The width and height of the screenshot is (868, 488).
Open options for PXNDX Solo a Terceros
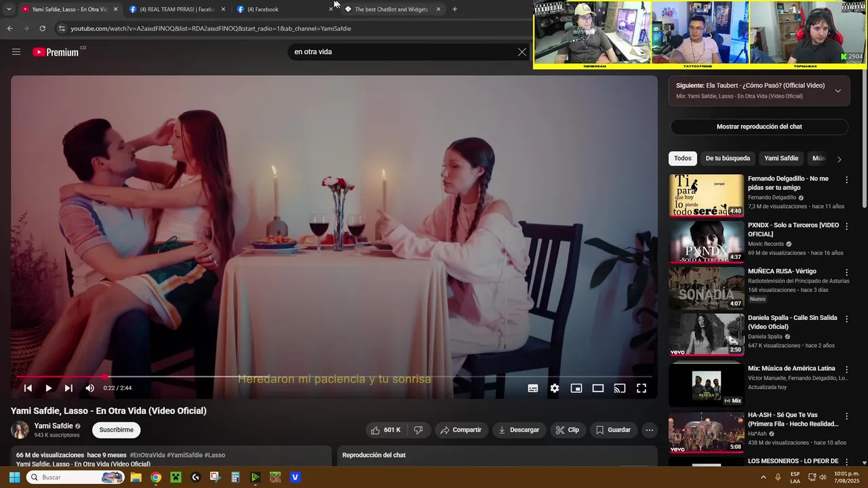pos(846,226)
